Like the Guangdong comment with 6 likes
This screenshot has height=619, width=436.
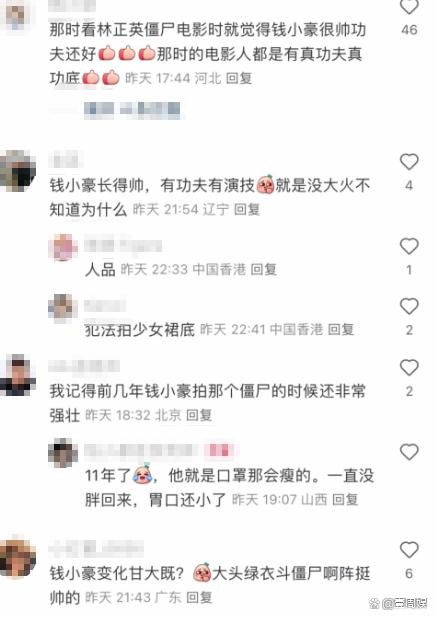coord(409,550)
